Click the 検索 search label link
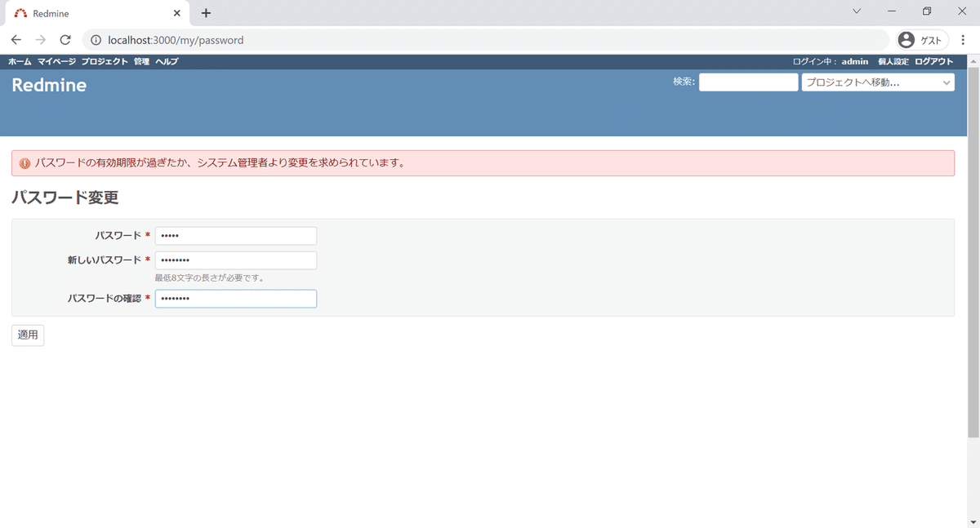 click(x=684, y=82)
